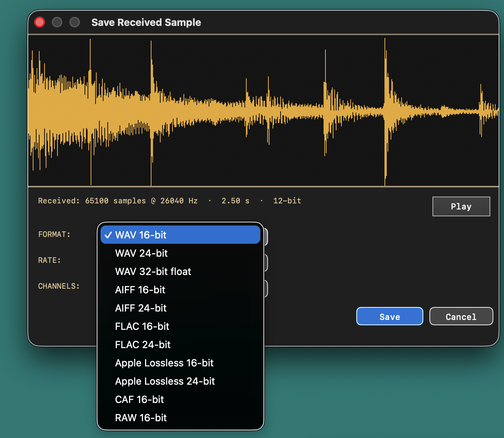Click the received sample info text
Viewport: 504px width, 438px height.
pos(169,201)
